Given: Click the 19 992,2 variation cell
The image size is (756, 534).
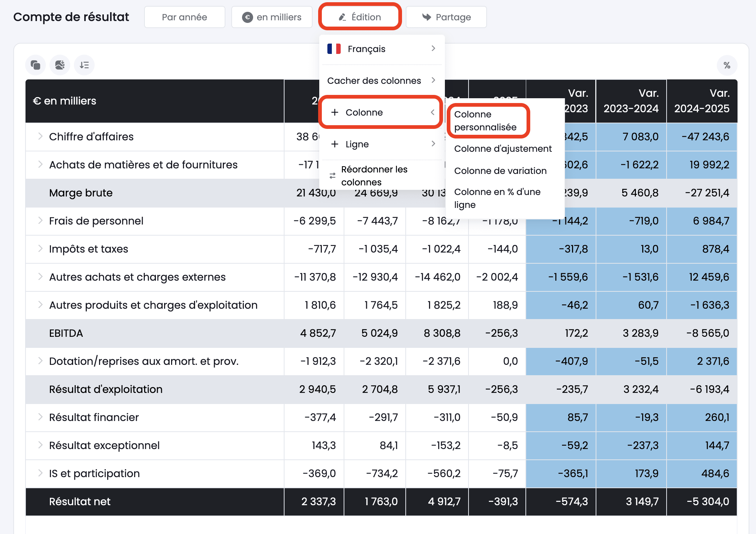Looking at the screenshot, I should (702, 165).
